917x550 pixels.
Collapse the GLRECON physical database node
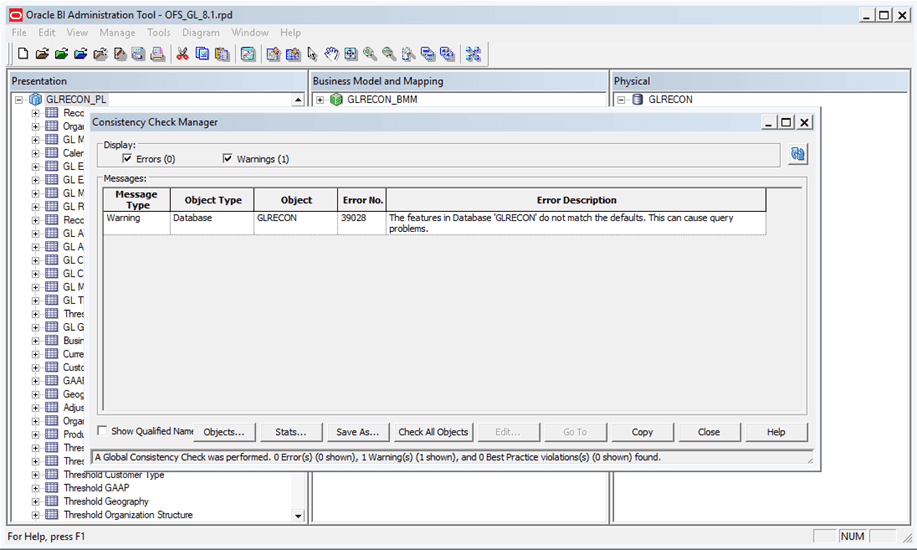click(x=621, y=100)
